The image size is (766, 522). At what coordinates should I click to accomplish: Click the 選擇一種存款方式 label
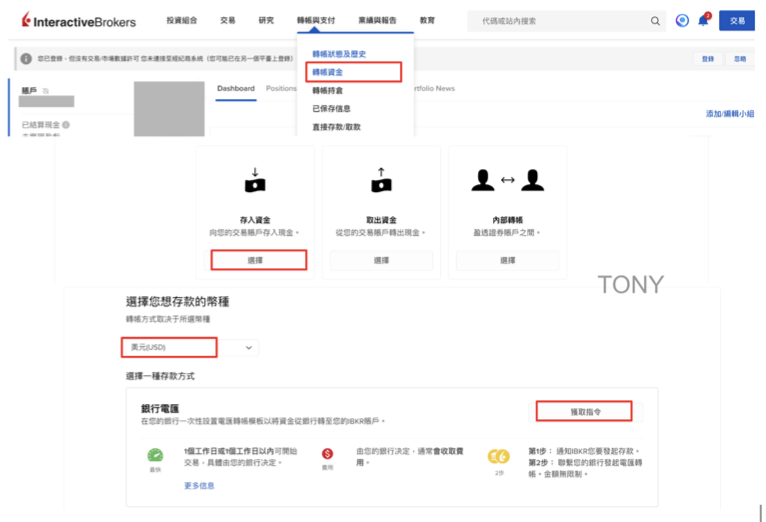[x=160, y=376]
